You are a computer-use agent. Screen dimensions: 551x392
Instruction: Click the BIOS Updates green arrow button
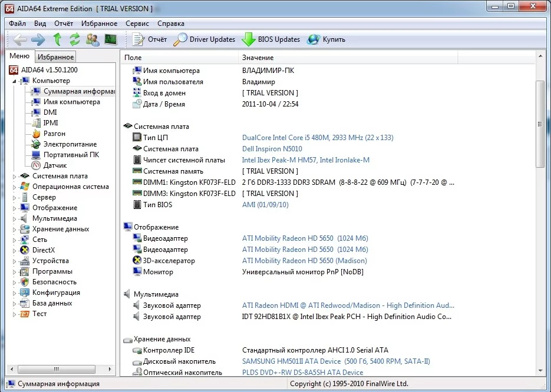271,39
